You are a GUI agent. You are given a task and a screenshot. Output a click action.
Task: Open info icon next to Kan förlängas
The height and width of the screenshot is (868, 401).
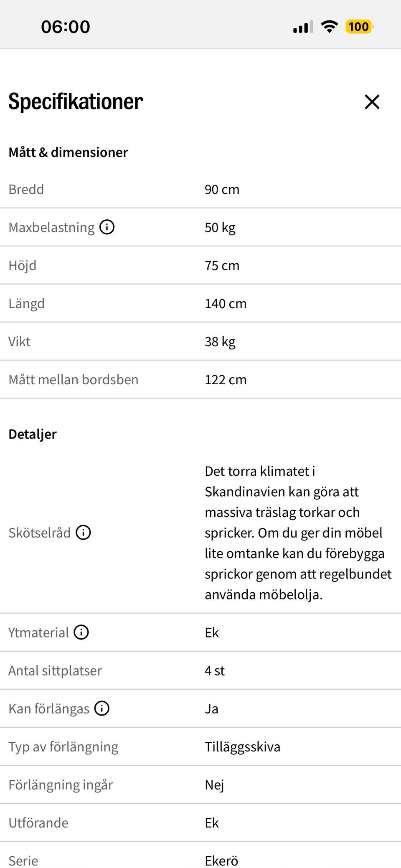tap(102, 708)
